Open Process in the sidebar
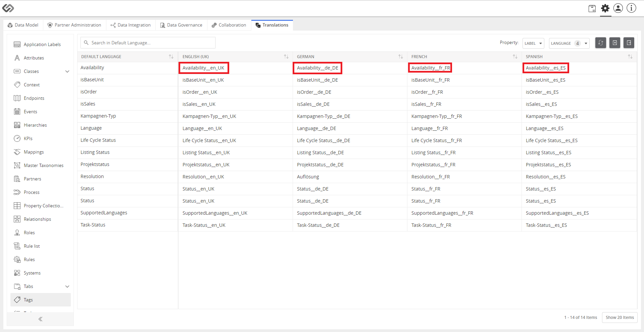The image size is (644, 332). pos(41,192)
